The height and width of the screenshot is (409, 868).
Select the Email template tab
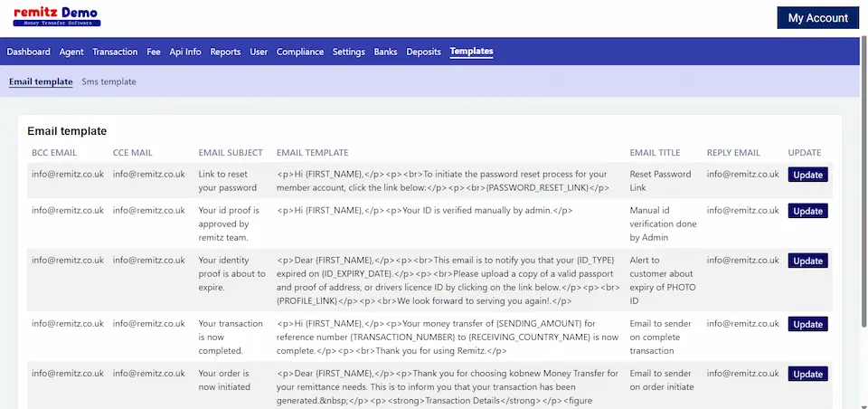(41, 81)
